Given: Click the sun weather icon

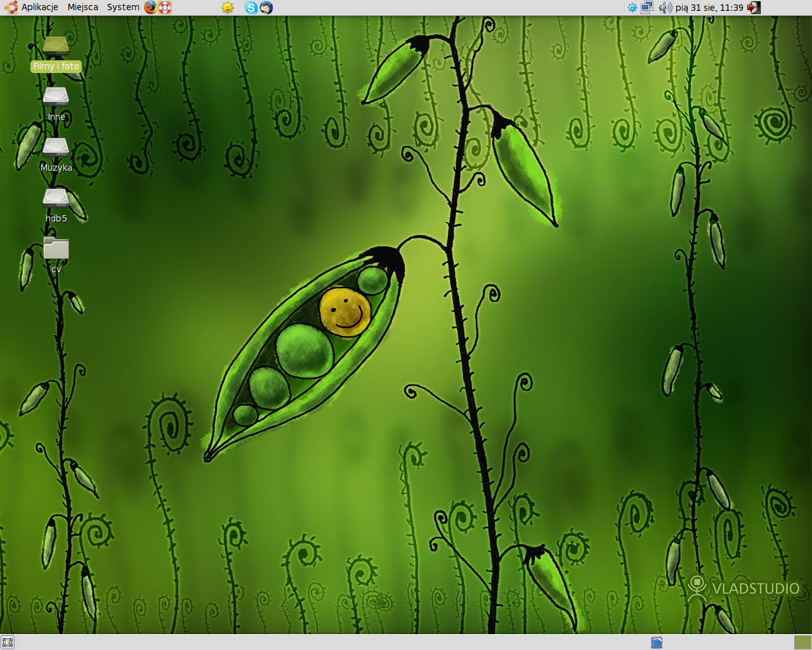Looking at the screenshot, I should [x=228, y=8].
